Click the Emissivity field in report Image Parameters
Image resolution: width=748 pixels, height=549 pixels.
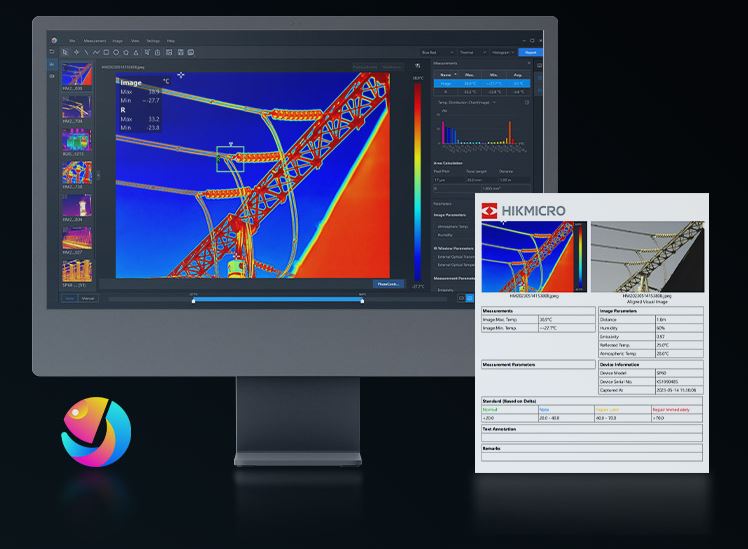click(651, 337)
